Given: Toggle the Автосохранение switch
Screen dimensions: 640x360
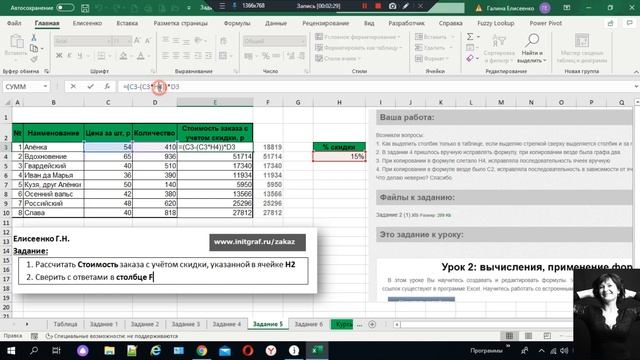Looking at the screenshot, I should coord(65,8).
